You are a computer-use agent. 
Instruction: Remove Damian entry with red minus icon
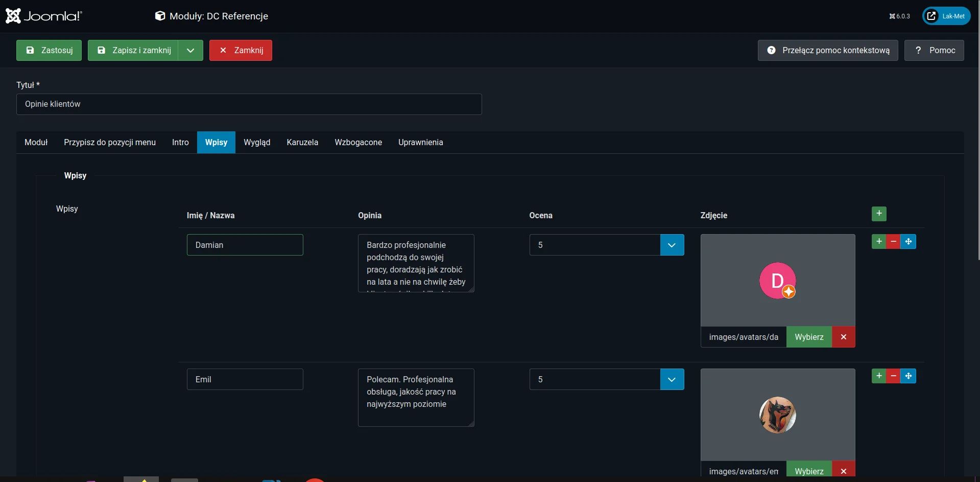click(x=893, y=242)
